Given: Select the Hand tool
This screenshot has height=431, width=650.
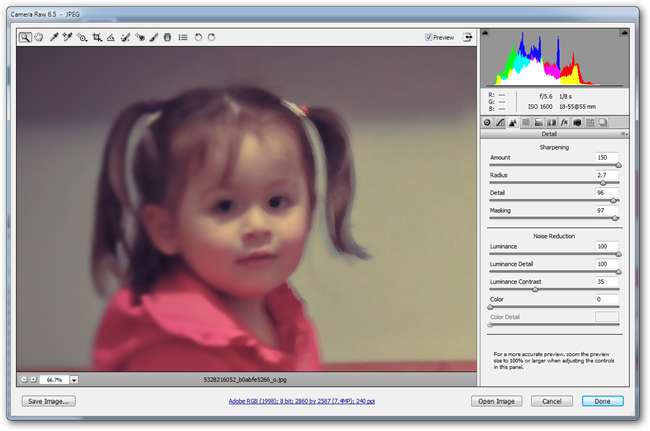Looking at the screenshot, I should click(38, 37).
